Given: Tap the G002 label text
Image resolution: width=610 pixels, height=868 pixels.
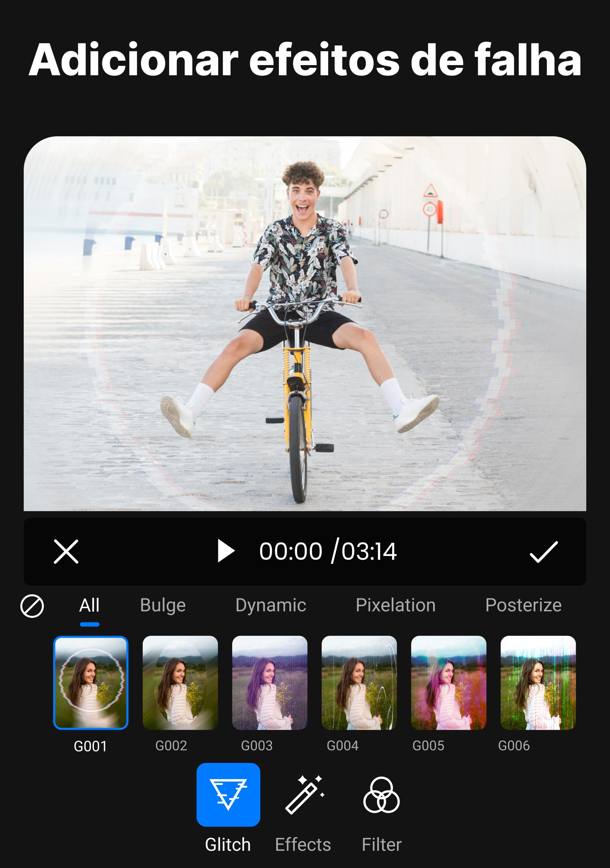Looking at the screenshot, I should (x=171, y=746).
